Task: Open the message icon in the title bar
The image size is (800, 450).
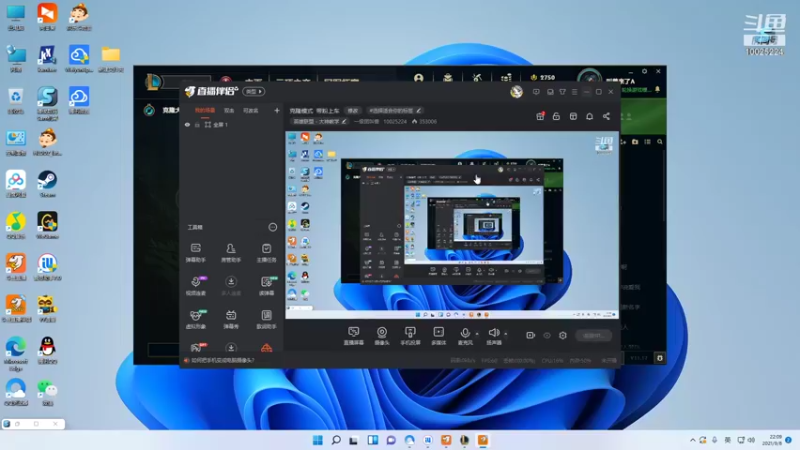Action: [x=536, y=92]
